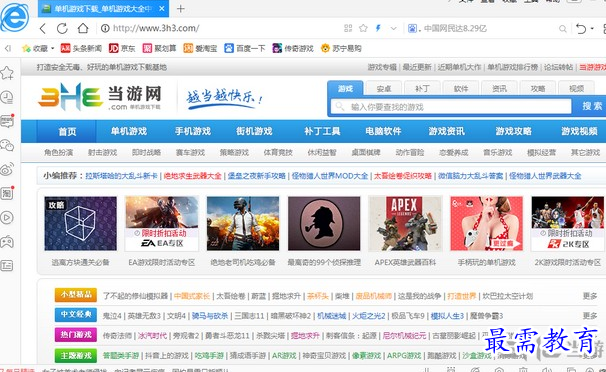
Task: Go back with the browser back arrow
Action: point(43,28)
